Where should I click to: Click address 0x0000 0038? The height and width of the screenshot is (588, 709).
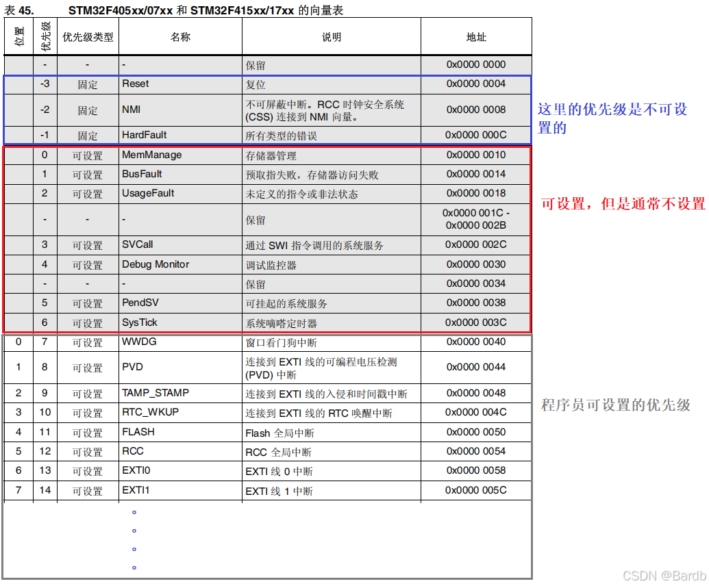tap(476, 303)
